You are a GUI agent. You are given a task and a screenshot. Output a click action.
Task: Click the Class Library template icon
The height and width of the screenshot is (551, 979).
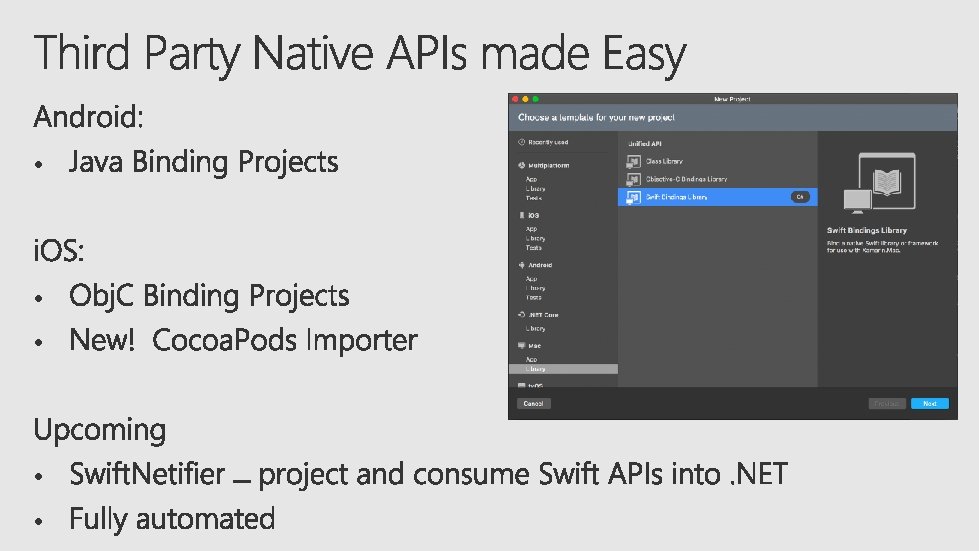pos(633,162)
